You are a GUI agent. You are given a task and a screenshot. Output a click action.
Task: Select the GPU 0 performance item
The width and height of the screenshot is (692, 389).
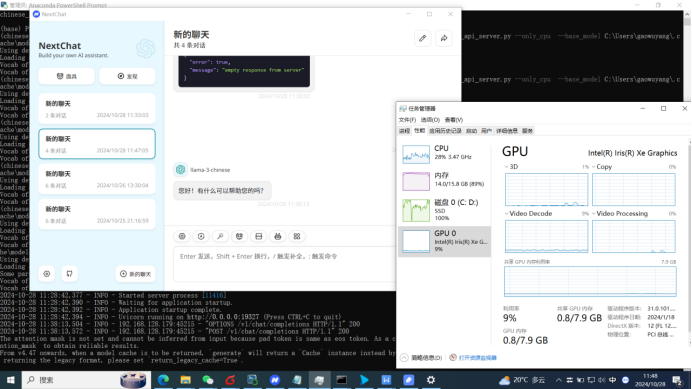point(444,241)
